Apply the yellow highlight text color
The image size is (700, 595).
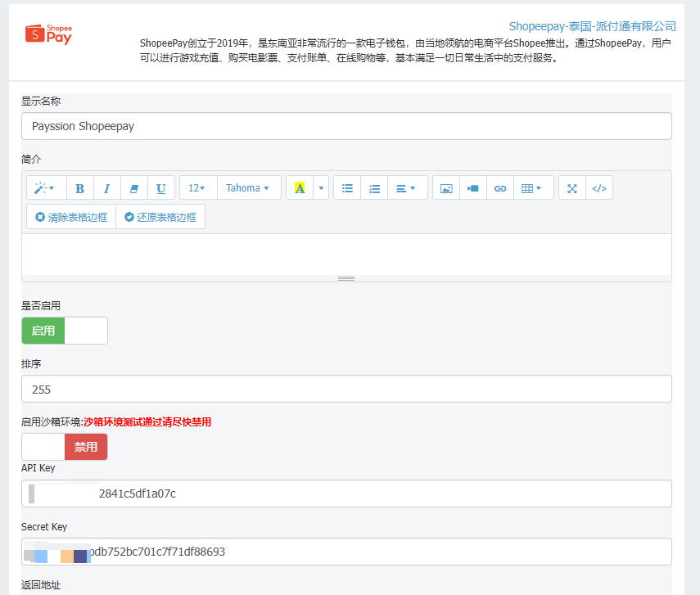click(300, 188)
